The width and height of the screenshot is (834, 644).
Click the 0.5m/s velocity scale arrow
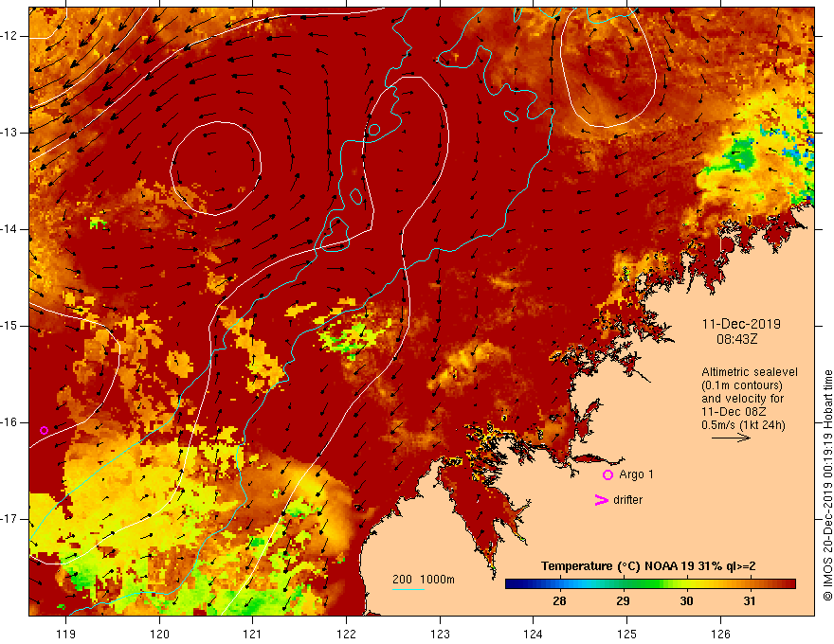(731, 438)
